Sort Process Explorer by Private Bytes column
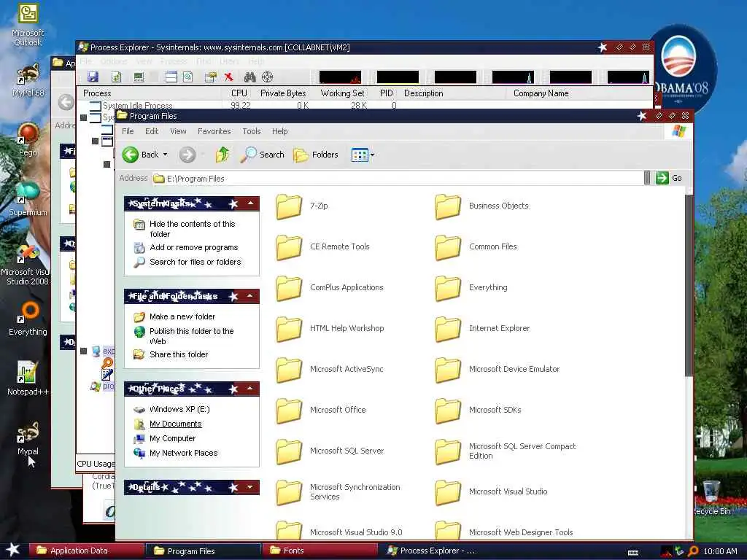Viewport: 747px width, 560px height. [283, 93]
